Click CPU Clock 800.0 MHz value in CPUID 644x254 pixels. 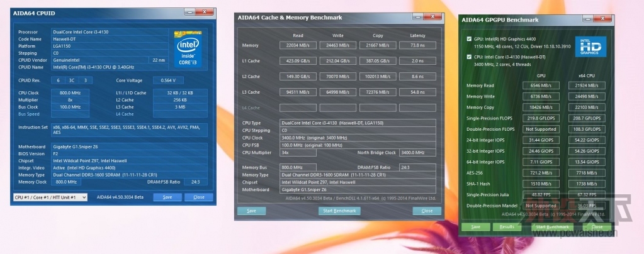coord(70,93)
